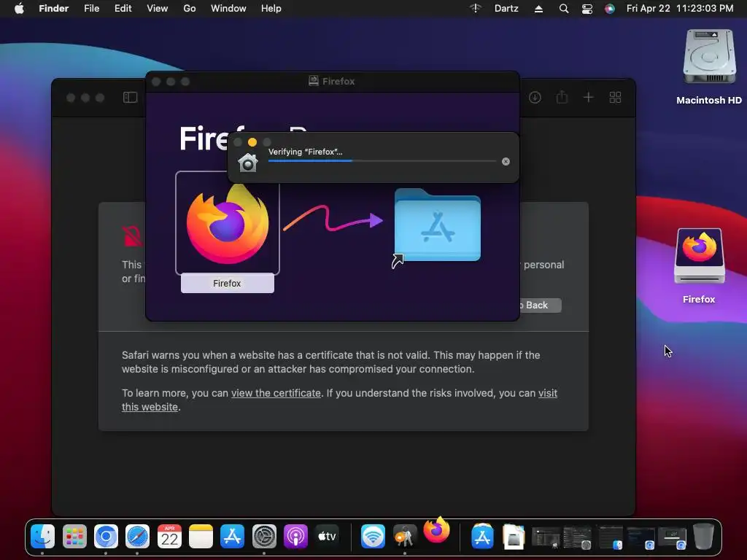Open Safari from the Dock
The width and height of the screenshot is (747, 560).
[137, 537]
